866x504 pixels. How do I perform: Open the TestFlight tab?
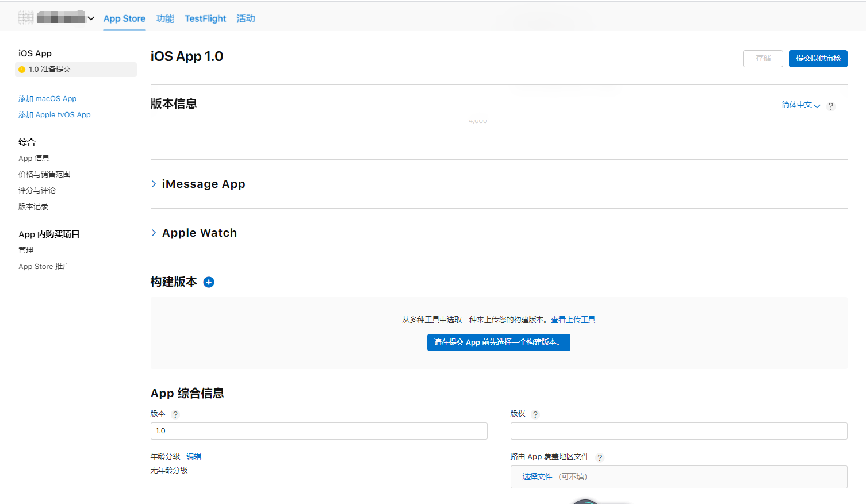tap(205, 18)
